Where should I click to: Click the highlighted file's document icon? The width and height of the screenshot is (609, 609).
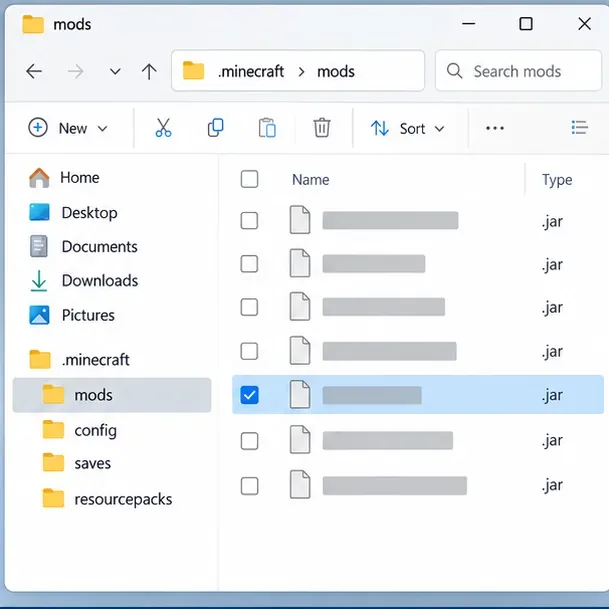coord(300,395)
